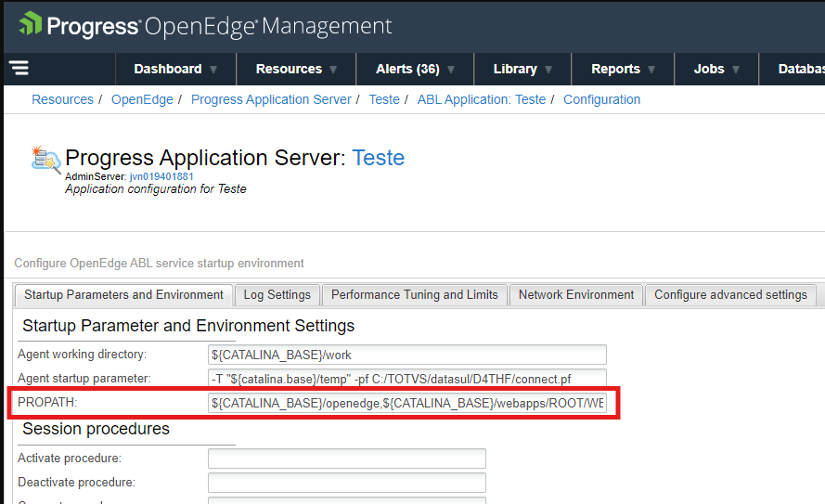The height and width of the screenshot is (504, 825).
Task: Open the Resources menu
Action: (289, 69)
